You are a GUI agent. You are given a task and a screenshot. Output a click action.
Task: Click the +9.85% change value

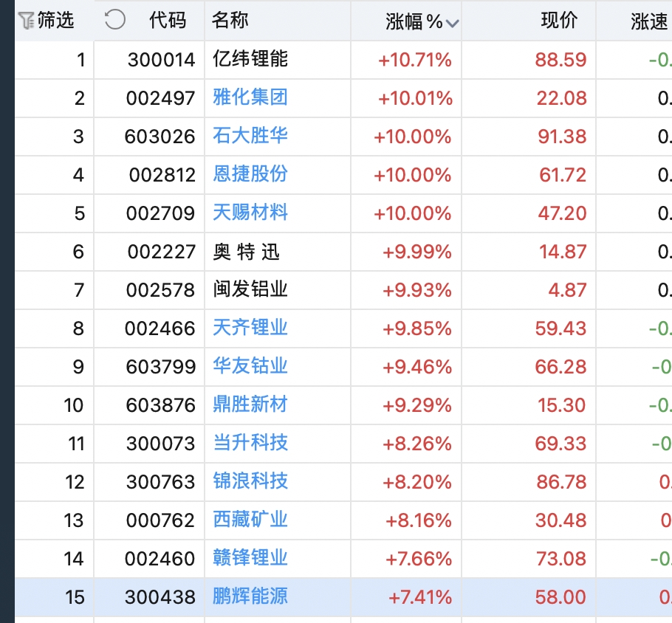[x=417, y=329]
